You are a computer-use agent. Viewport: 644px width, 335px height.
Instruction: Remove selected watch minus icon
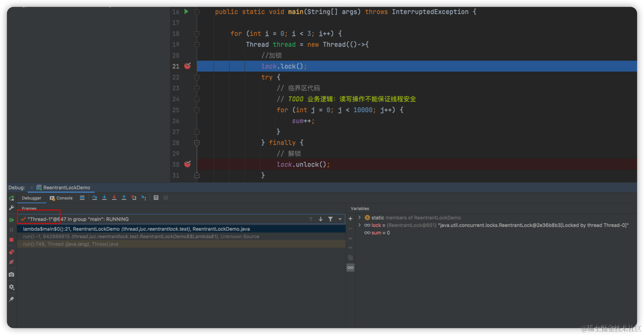point(350,228)
